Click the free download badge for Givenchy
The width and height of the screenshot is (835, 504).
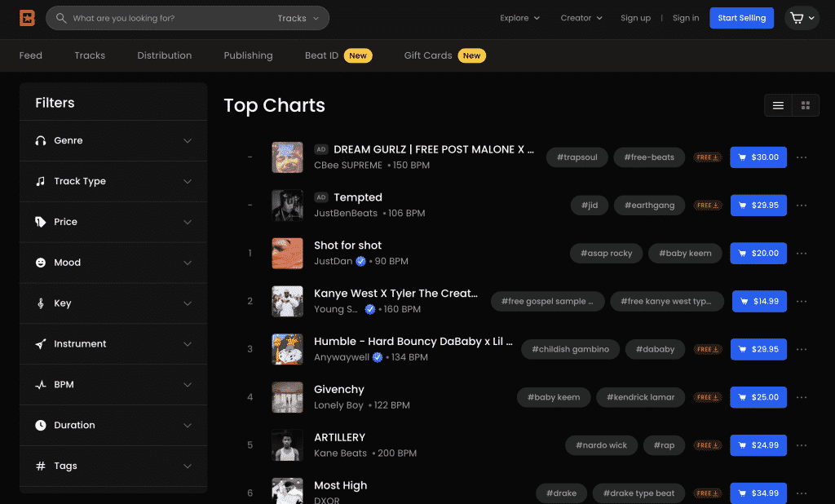(708, 398)
